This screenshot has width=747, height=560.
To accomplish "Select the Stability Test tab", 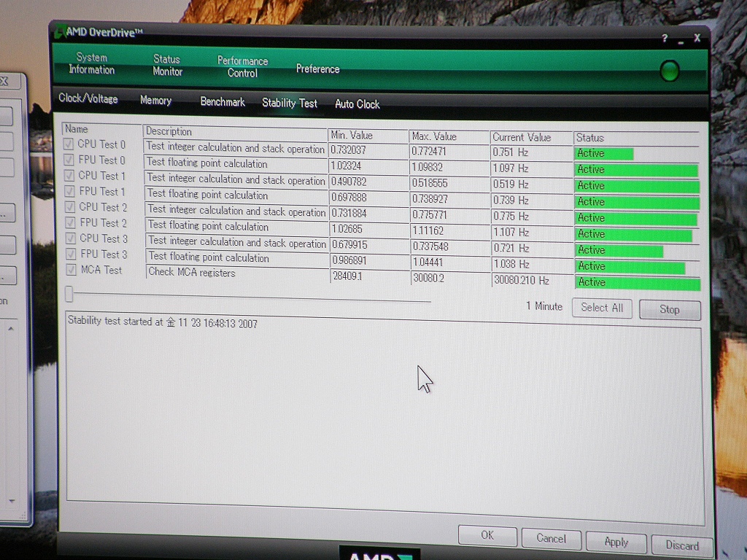I will 290,103.
